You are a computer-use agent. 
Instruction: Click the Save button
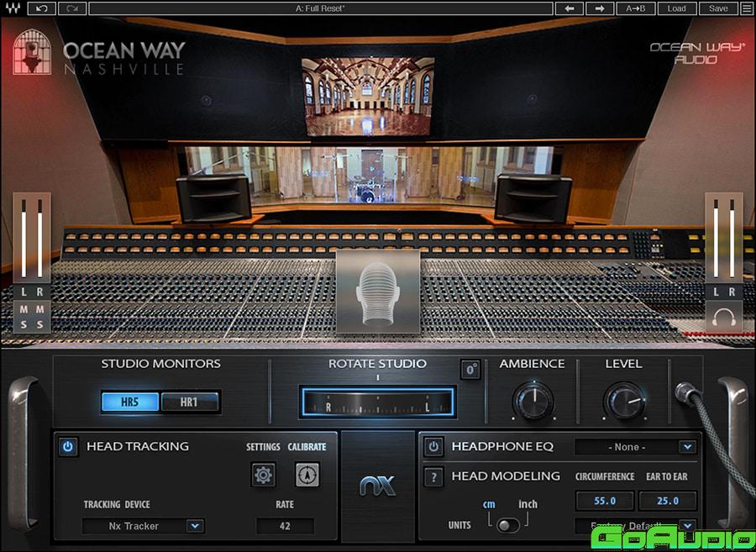click(x=718, y=8)
